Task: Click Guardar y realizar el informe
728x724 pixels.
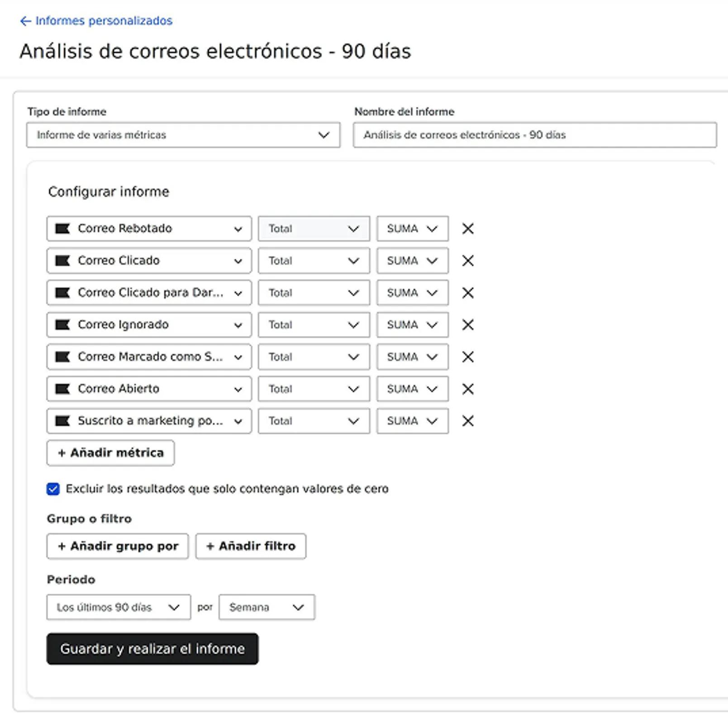Action: [152, 649]
